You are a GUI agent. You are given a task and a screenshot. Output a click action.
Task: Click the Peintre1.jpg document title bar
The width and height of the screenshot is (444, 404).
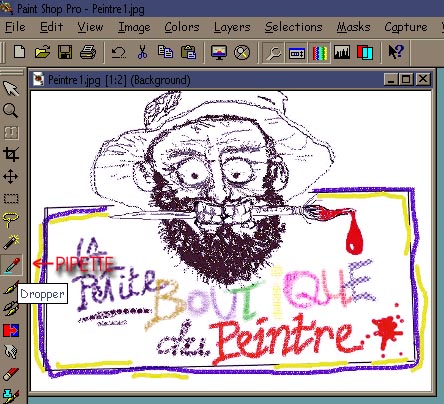coord(231,80)
